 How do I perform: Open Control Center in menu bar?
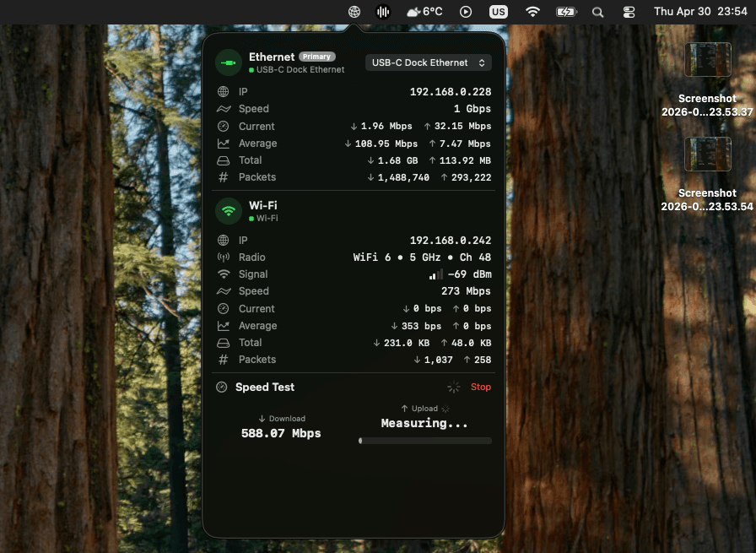pyautogui.click(x=629, y=12)
